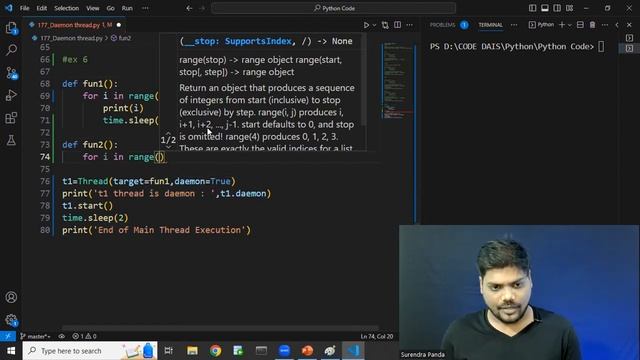Select the first terminal instance in list
The height and width of the screenshot is (360, 640).
coord(629,38)
